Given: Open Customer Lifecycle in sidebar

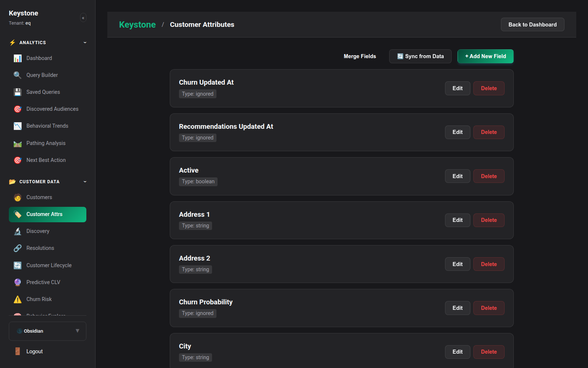Looking at the screenshot, I should pos(47,265).
